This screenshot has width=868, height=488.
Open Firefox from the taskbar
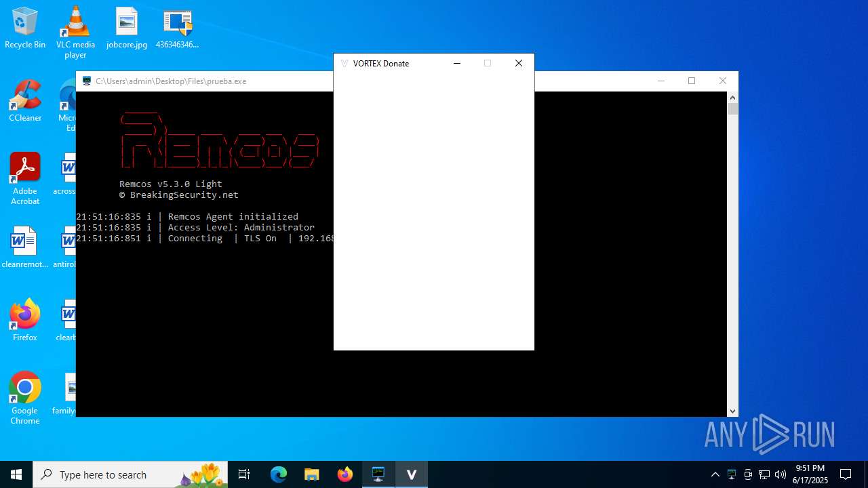coord(345,474)
